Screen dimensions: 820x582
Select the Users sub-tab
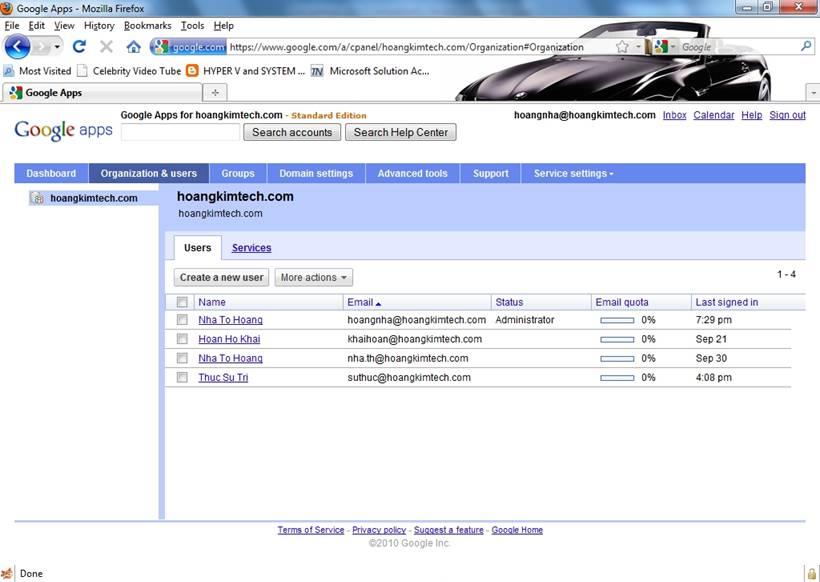pos(198,248)
